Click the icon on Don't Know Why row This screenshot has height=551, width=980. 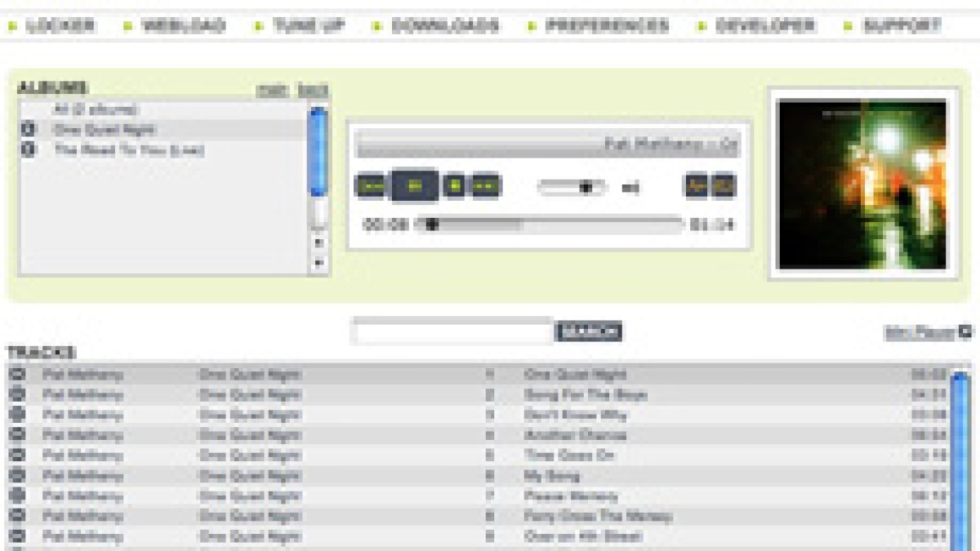(16, 415)
